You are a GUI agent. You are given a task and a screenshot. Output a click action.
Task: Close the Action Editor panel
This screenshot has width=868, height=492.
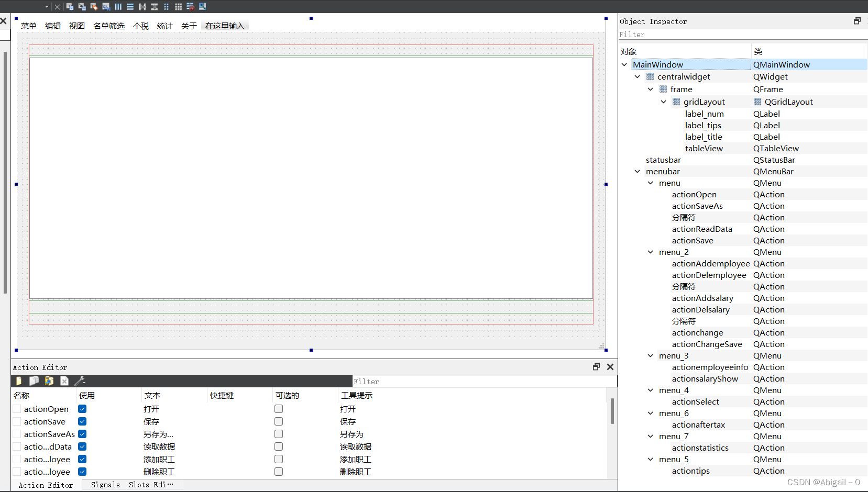610,367
